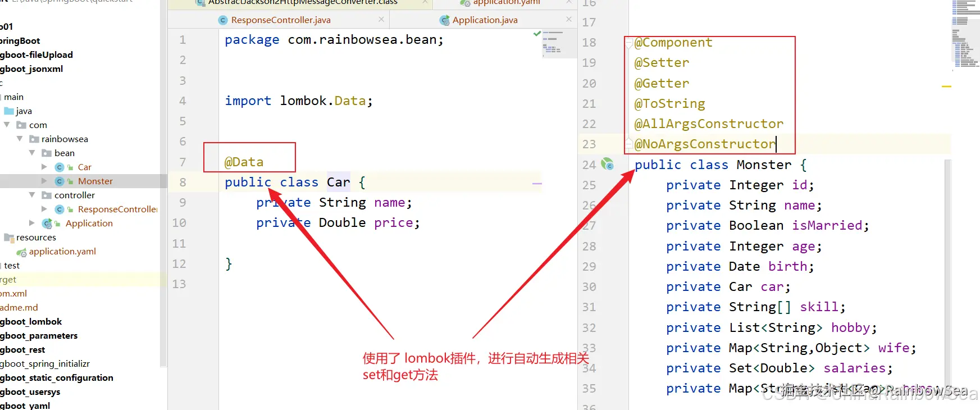Click the green inspection checkmark icon

click(x=537, y=34)
